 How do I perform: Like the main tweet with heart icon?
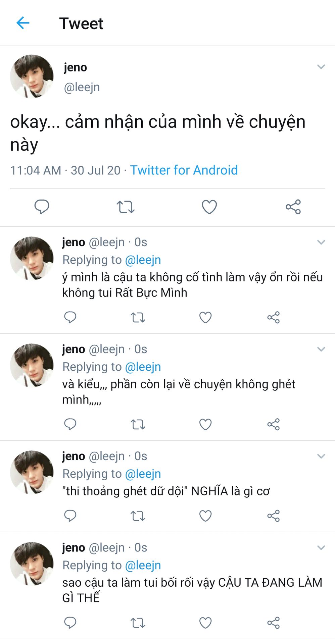pyautogui.click(x=209, y=207)
